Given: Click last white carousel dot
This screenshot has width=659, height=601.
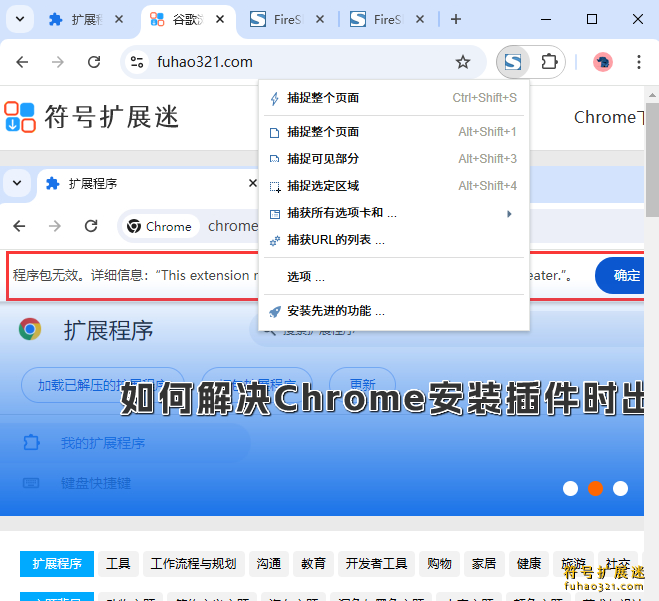Looking at the screenshot, I should pyautogui.click(x=620, y=488).
